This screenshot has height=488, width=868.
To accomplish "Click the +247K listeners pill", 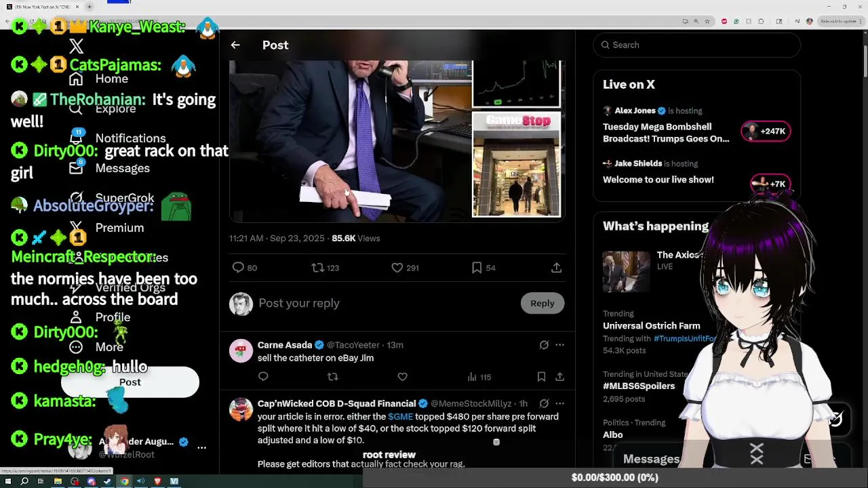I will coord(766,131).
